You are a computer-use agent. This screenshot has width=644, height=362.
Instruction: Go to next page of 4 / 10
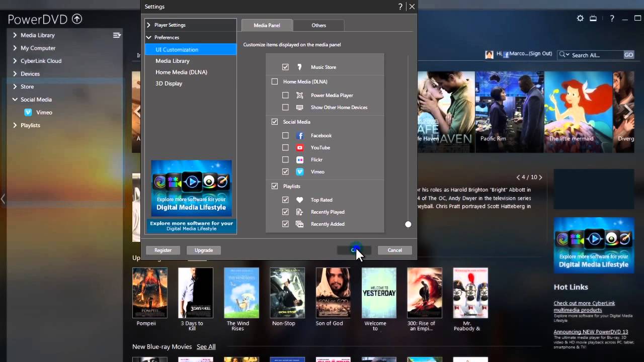[x=541, y=177]
